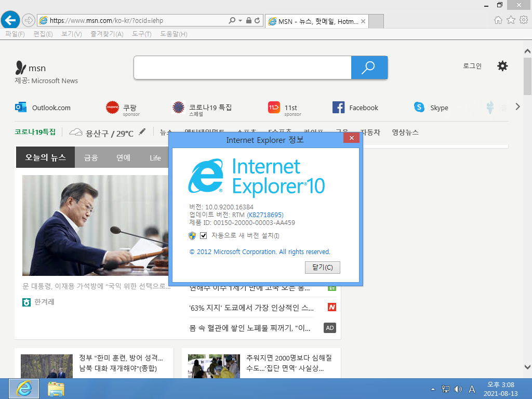Viewport: 532px width, 399px height.
Task: Refresh the page using the reload icon
Action: [x=257, y=20]
